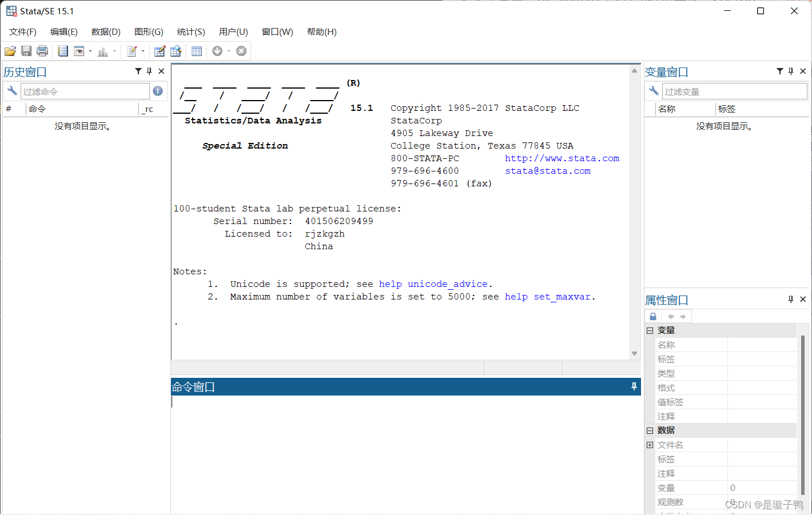Open the 帮助(H) menu
Viewport: 812px width, 515px height.
point(322,32)
